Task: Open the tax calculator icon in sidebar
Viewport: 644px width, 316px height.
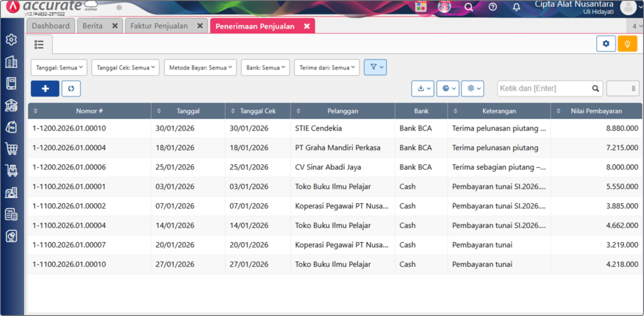Action: tap(11, 214)
